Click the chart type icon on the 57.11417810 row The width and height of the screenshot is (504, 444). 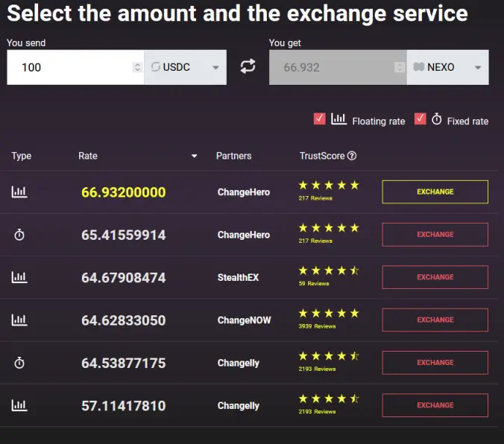pos(19,405)
